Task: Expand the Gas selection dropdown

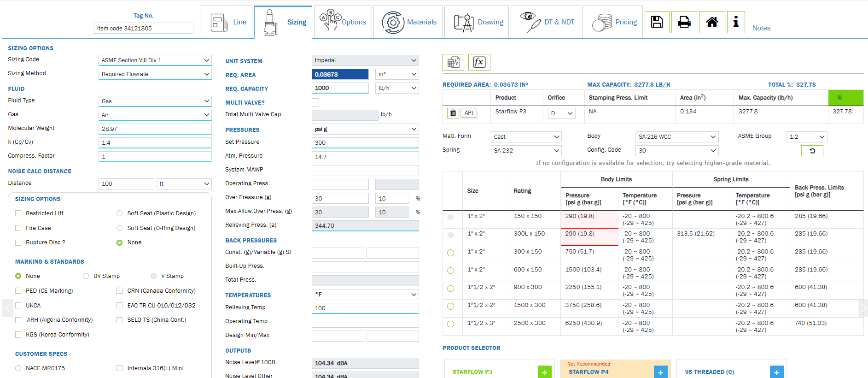Action: point(155,115)
